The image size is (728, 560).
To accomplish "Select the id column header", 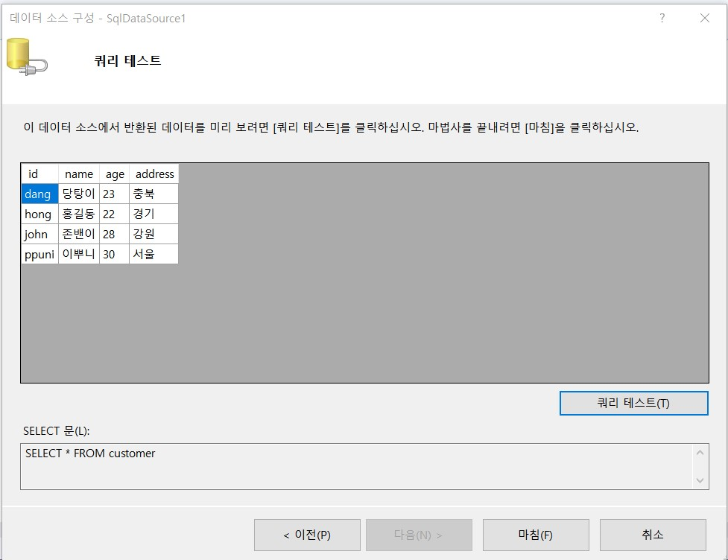I will 40,174.
